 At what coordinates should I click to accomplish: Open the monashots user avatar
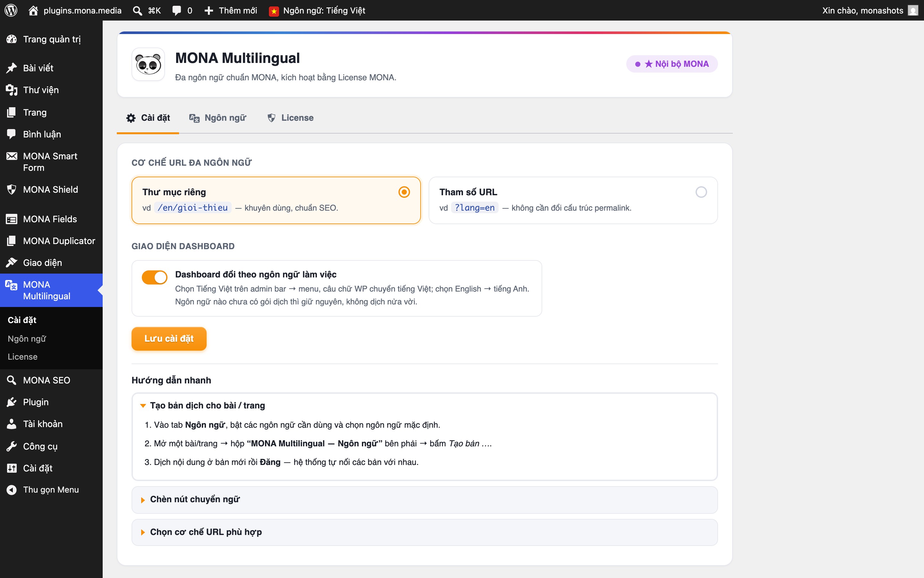coord(913,10)
